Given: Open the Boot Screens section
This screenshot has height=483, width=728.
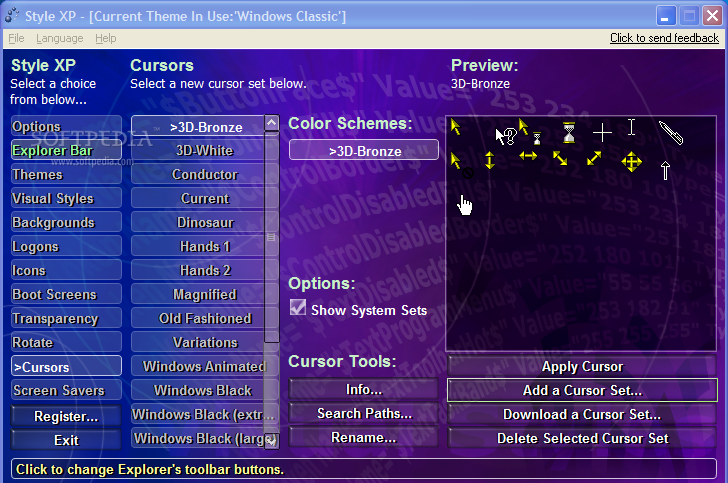Looking at the screenshot, I should pyautogui.click(x=66, y=294).
